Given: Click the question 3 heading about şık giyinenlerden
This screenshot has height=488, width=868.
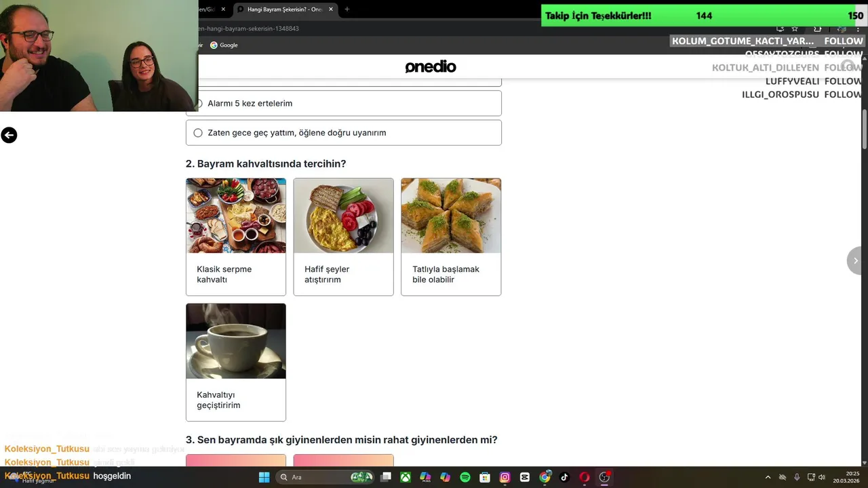Looking at the screenshot, I should (x=342, y=440).
